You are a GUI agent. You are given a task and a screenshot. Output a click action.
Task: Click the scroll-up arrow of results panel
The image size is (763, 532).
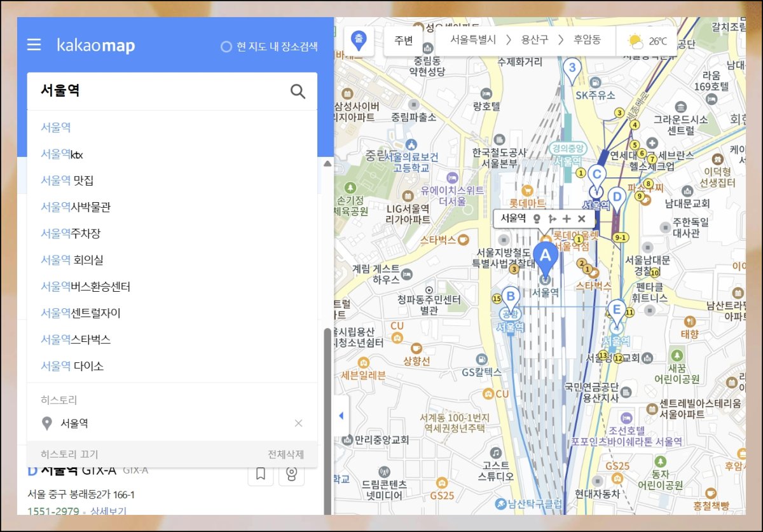pyautogui.click(x=328, y=164)
